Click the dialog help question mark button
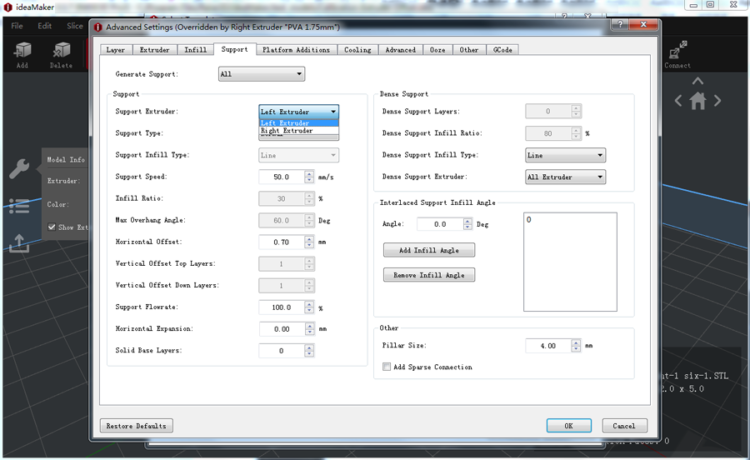The image size is (750, 460). point(620,24)
